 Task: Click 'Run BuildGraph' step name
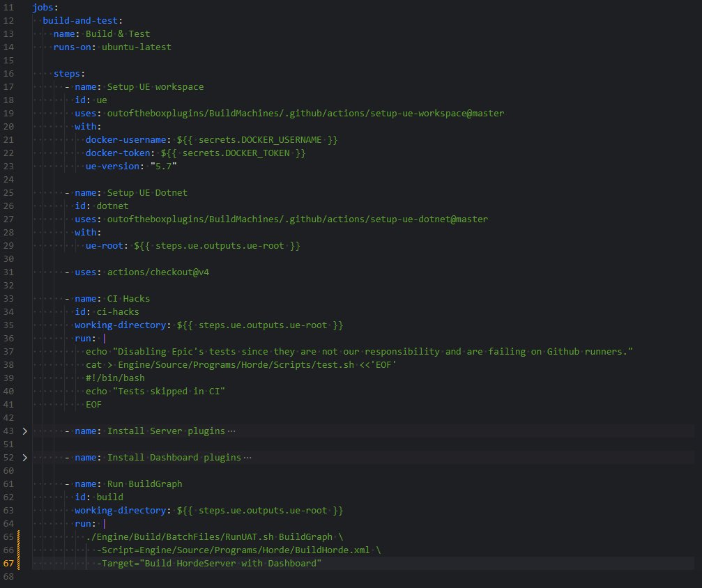click(144, 483)
